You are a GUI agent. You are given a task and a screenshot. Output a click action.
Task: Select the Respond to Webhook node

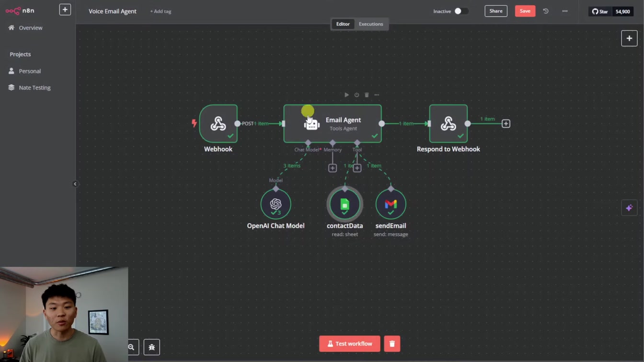point(448,124)
